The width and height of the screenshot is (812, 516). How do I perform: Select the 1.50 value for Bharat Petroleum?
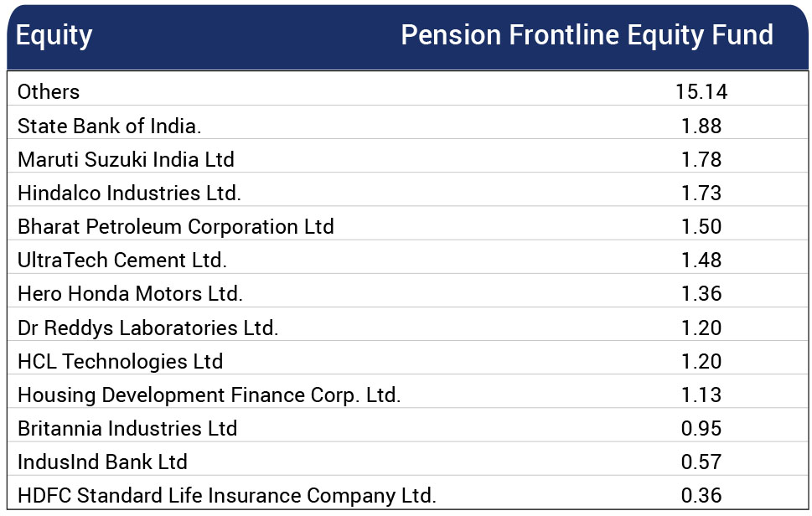tap(701, 227)
